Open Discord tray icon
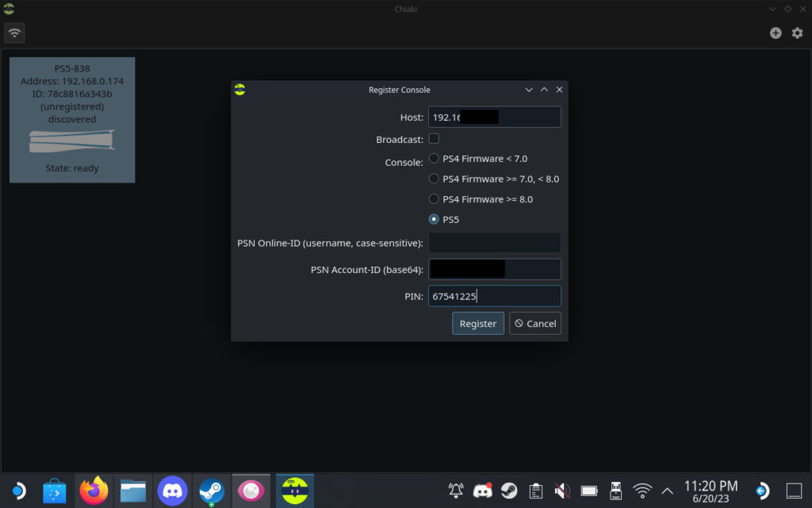The width and height of the screenshot is (812, 508). pos(483,491)
